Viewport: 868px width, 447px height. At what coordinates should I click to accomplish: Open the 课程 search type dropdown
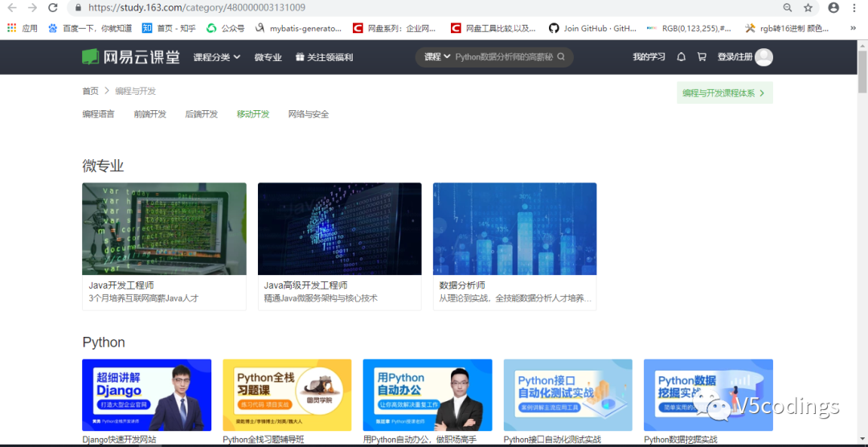click(437, 57)
